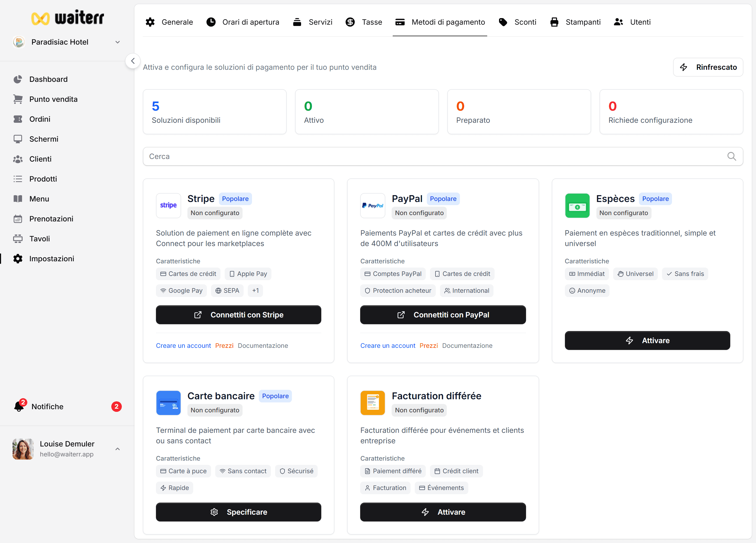Select the Schermi monitor icon
Screen dimensions: 756x543
pos(18,139)
